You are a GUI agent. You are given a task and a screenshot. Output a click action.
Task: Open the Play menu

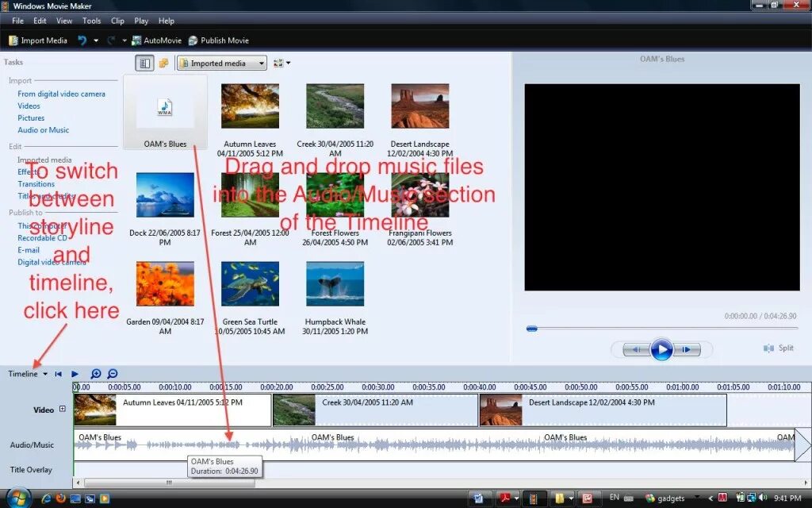pos(141,21)
